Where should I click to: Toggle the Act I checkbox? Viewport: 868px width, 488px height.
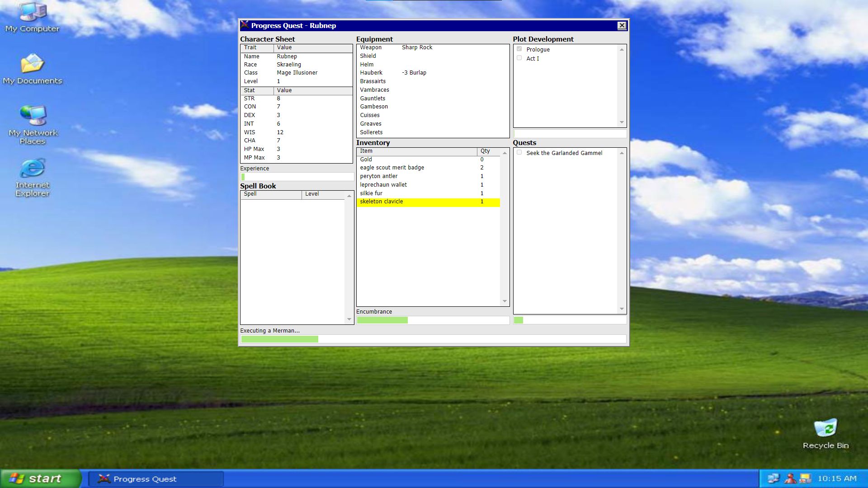tap(519, 58)
